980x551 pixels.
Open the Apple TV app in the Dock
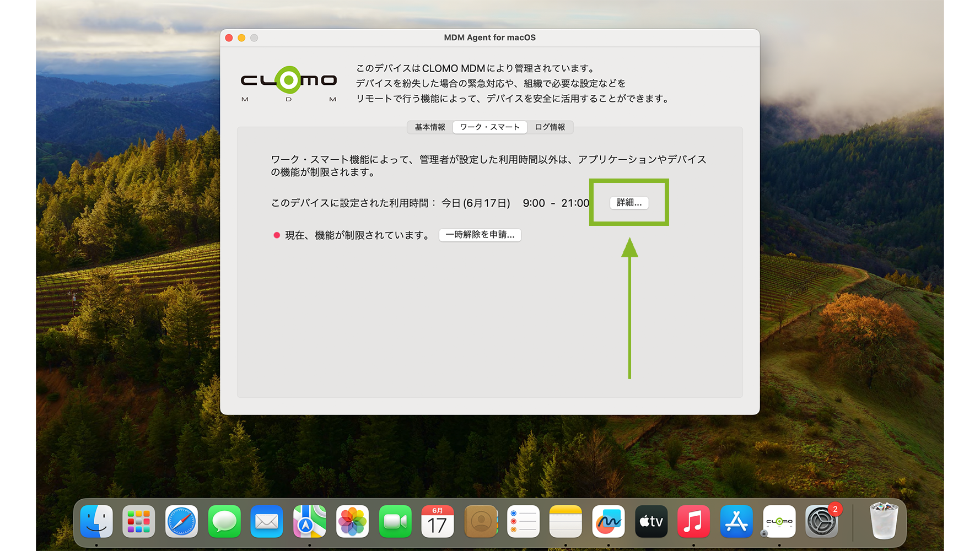pos(651,521)
